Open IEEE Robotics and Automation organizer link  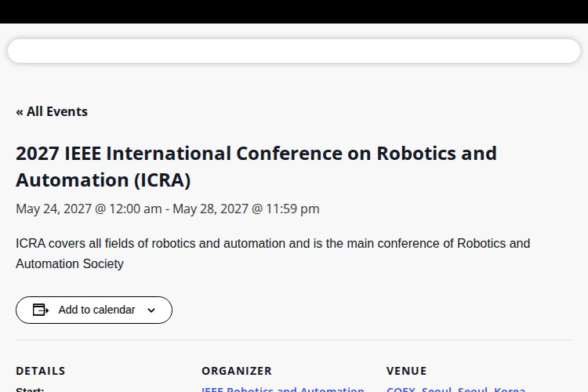pos(283,390)
